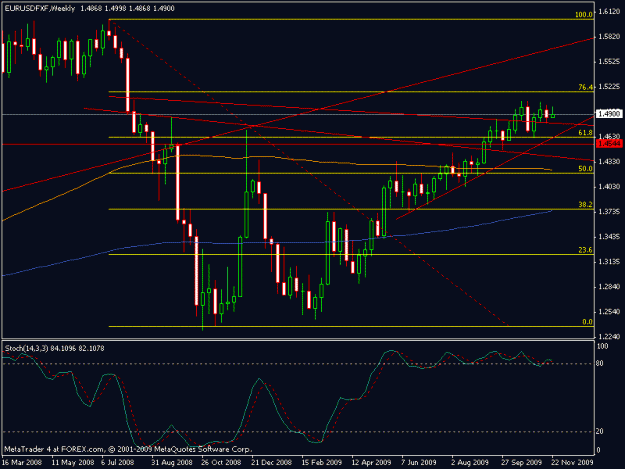Click the 1.2240 price axis value
Screen dimensions: 625x469
(609, 337)
